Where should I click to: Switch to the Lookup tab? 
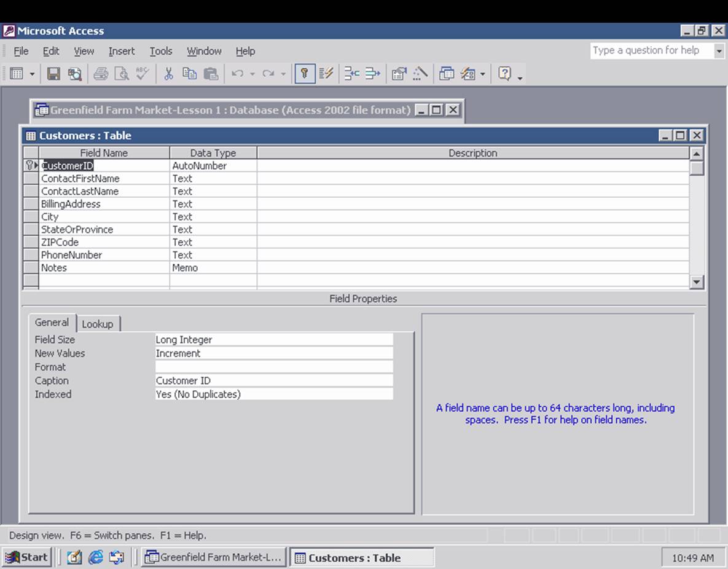tap(98, 323)
